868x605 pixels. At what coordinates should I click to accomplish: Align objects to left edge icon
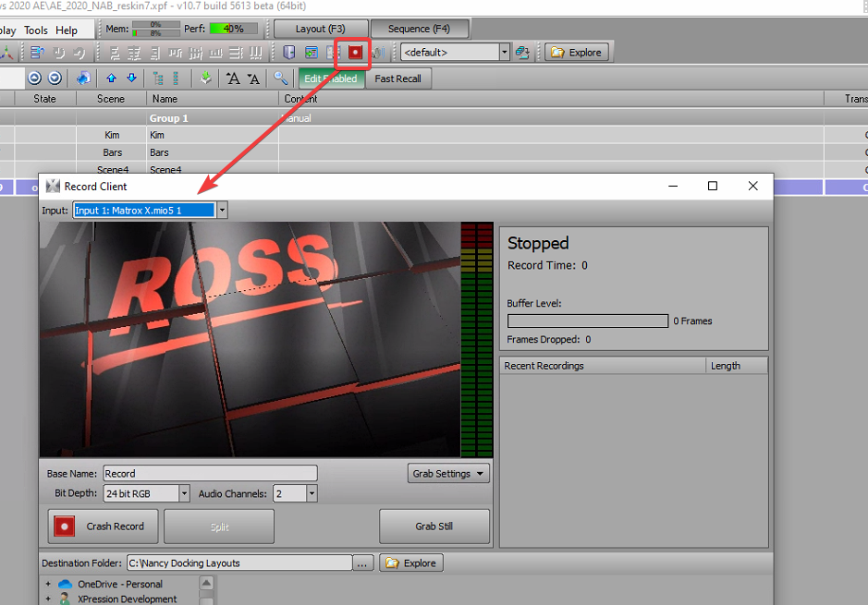[x=115, y=53]
